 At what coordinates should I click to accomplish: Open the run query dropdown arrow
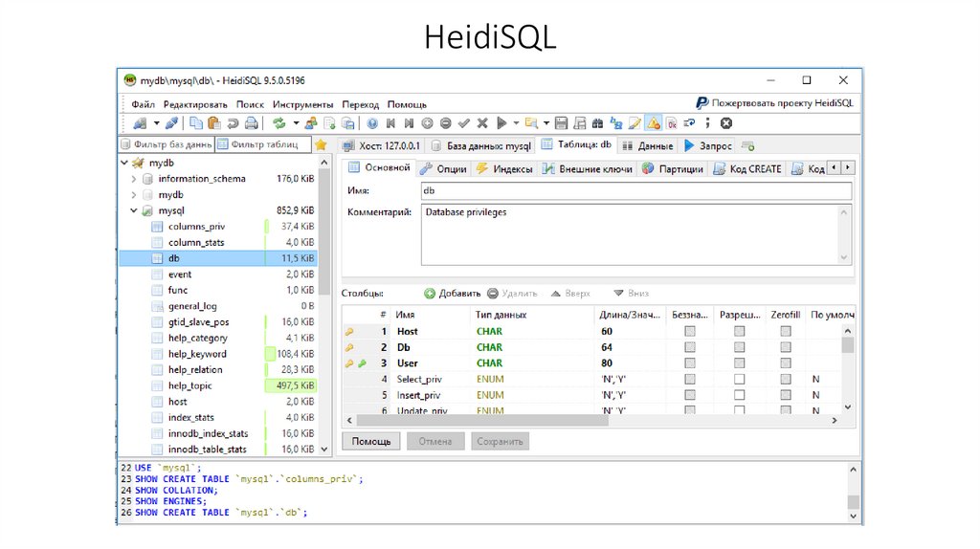(x=516, y=123)
